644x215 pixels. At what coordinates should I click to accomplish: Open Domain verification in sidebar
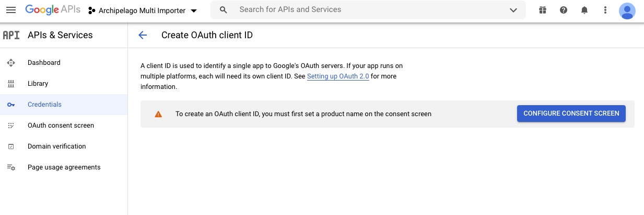pos(56,146)
